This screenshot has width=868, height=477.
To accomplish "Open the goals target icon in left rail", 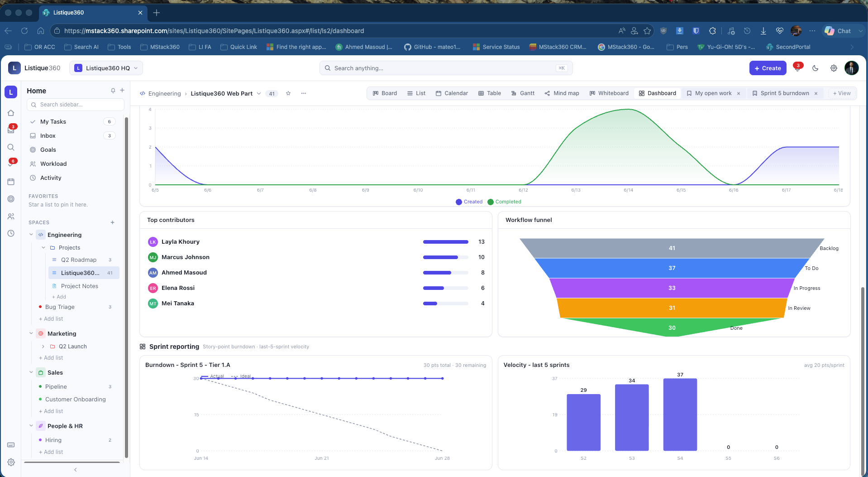I will pyautogui.click(x=11, y=199).
